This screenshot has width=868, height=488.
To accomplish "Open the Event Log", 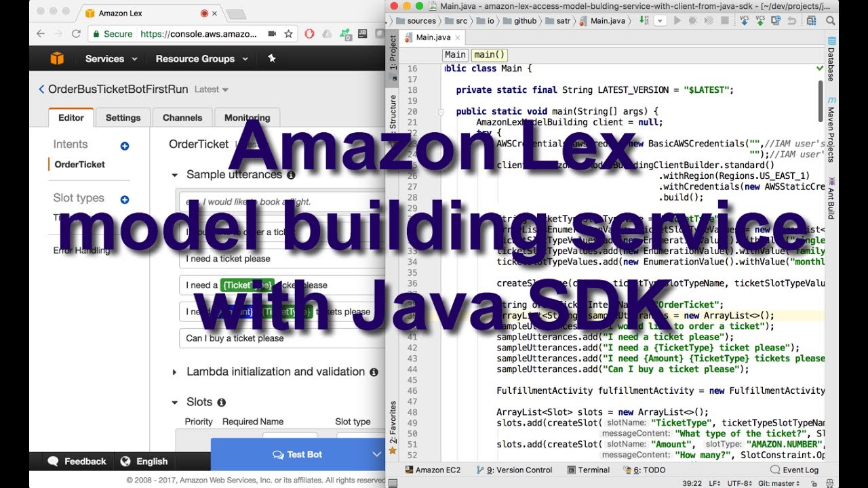I will click(x=795, y=470).
